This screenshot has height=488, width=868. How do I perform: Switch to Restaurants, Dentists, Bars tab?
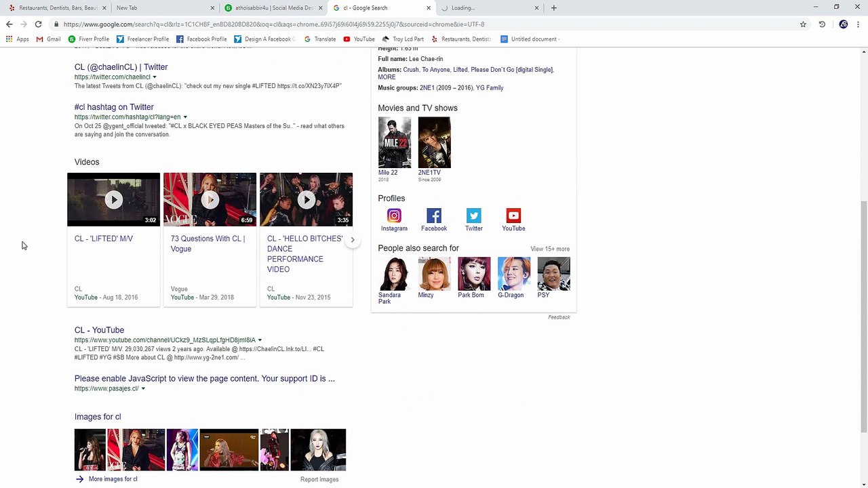coord(56,8)
